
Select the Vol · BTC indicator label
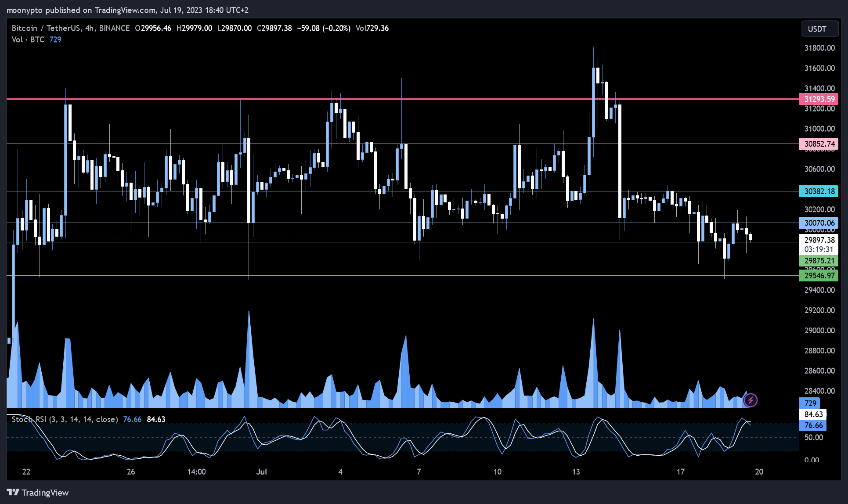point(28,40)
